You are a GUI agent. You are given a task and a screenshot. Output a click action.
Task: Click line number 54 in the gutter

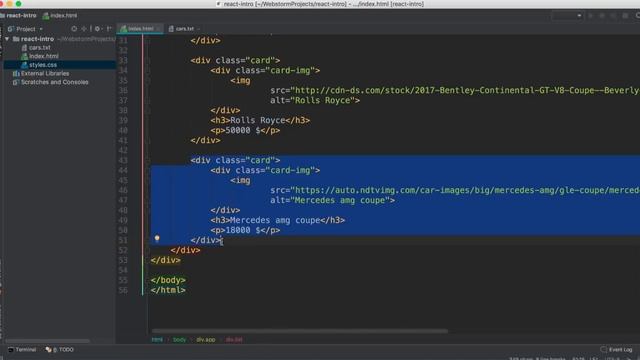(123, 270)
